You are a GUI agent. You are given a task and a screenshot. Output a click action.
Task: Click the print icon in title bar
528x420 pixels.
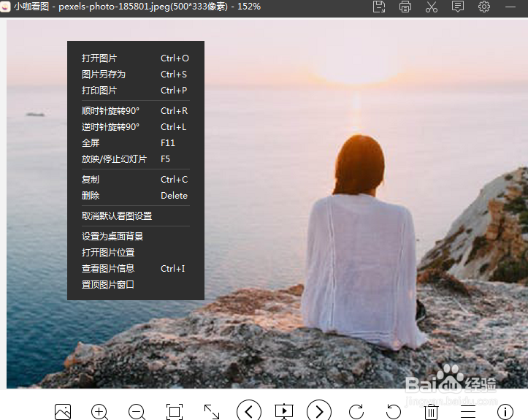tap(405, 7)
